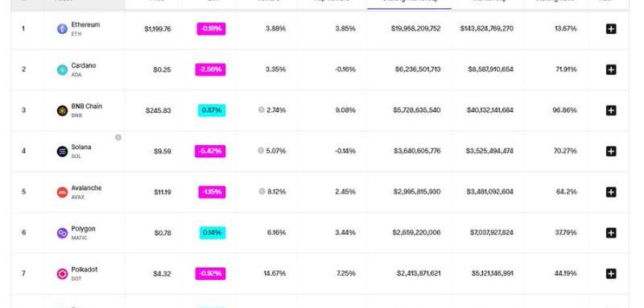Image resolution: width=644 pixels, height=308 pixels.
Task: Click the info icon beside Solana row
Action: tap(118, 137)
